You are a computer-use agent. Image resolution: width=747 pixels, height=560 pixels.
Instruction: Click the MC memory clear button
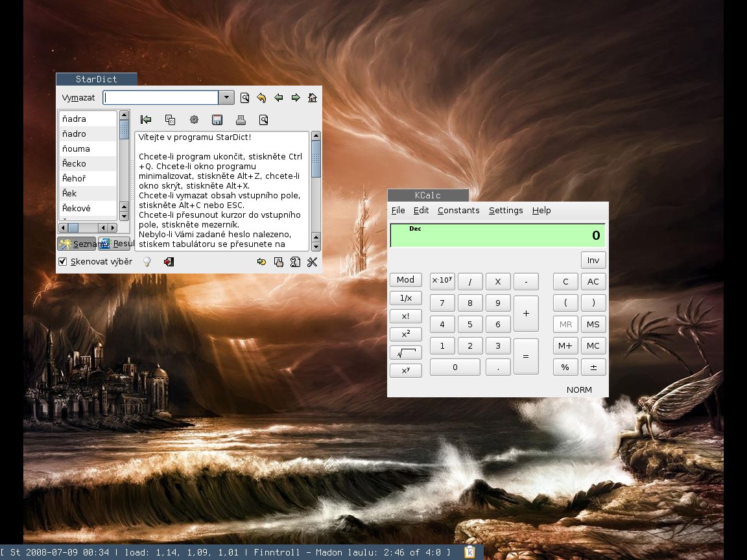point(593,345)
